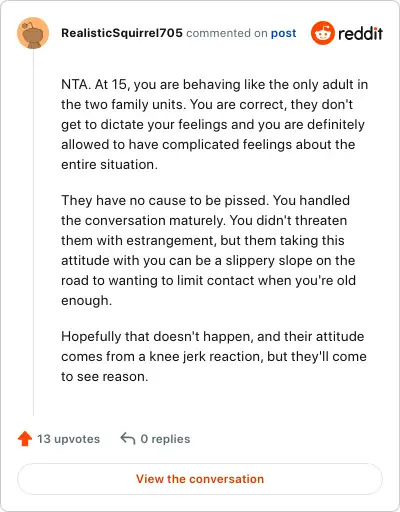Click the paragraph beginning "Hopefully that doesn't happen"
Screen dimensions: 400x512
[214, 356]
